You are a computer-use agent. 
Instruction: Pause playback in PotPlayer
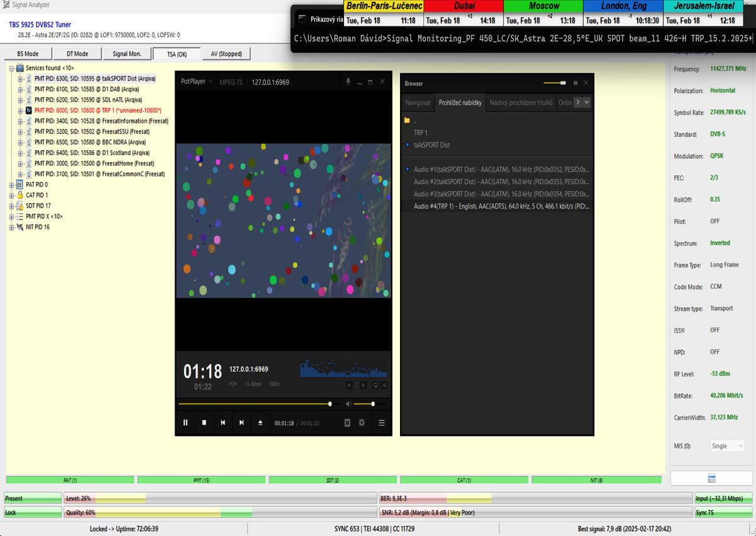click(x=185, y=422)
